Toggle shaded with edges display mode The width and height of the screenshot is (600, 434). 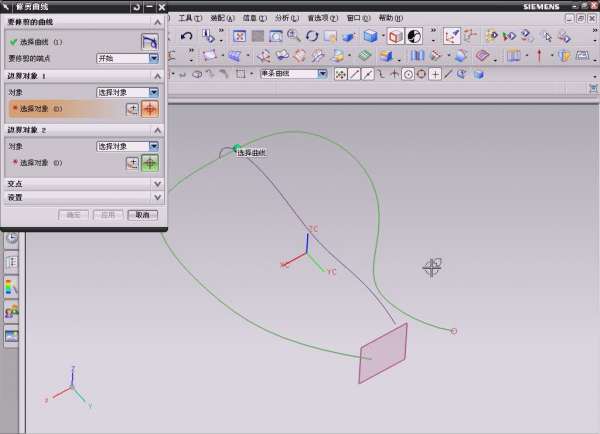tap(370, 36)
